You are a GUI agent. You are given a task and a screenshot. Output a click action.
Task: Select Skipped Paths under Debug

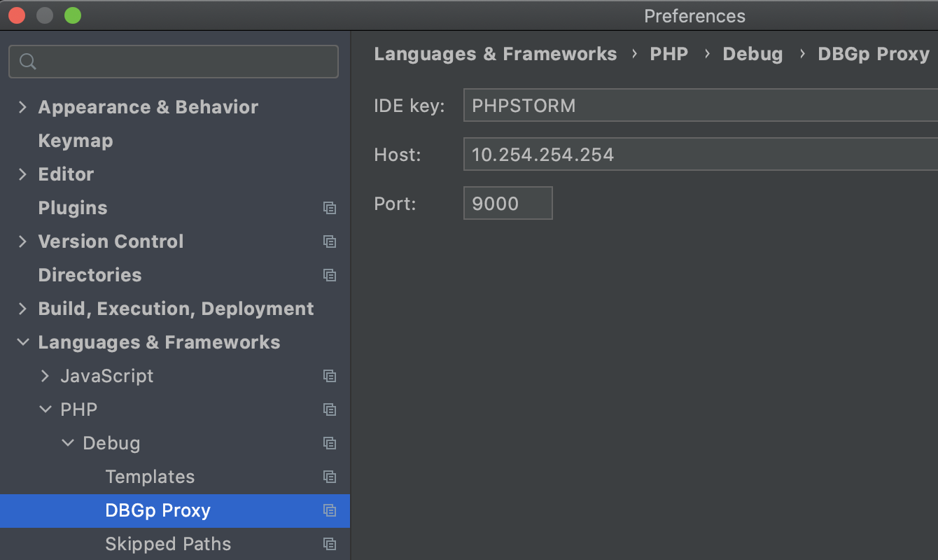click(168, 544)
